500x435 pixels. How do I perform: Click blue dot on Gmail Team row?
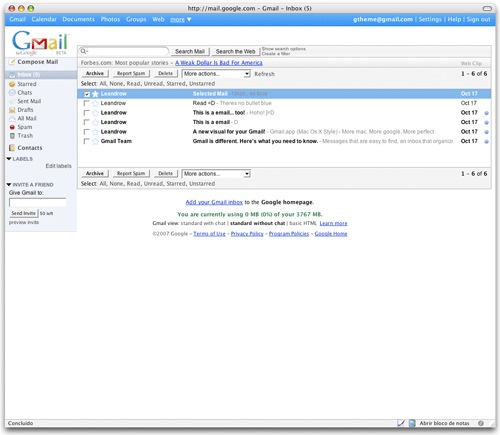pyautogui.click(x=486, y=142)
